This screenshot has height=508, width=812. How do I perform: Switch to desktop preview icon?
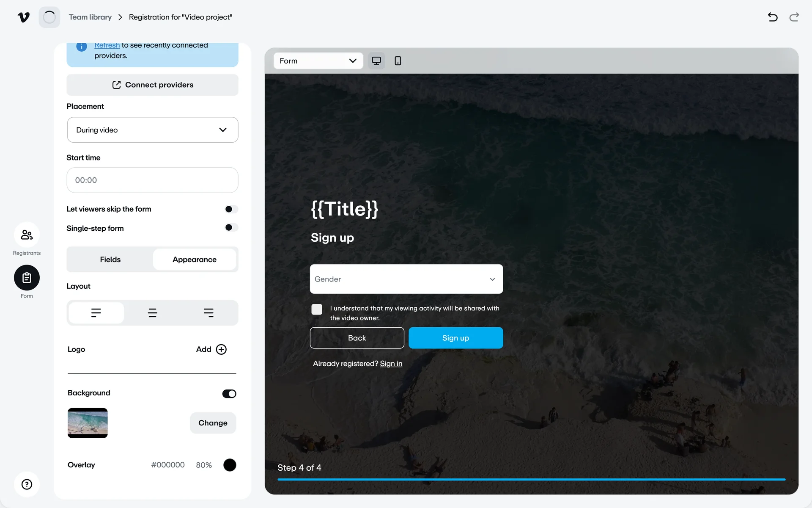click(x=376, y=61)
